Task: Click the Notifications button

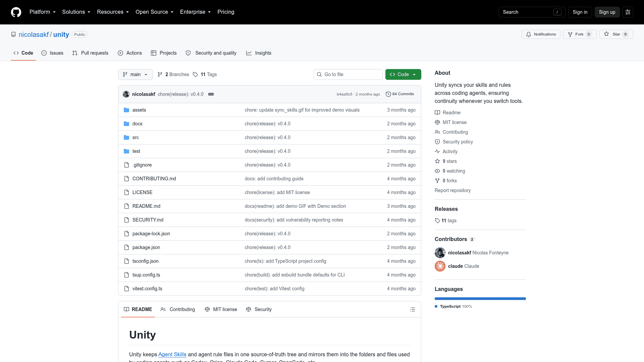Action: 541,34
